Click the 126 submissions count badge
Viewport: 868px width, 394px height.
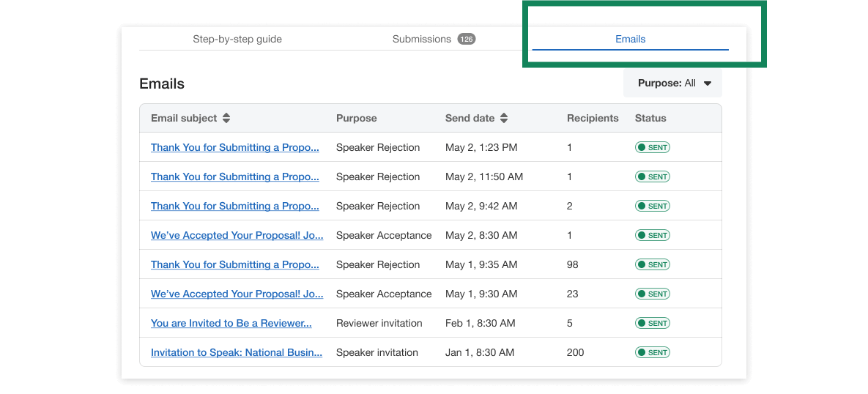(467, 39)
